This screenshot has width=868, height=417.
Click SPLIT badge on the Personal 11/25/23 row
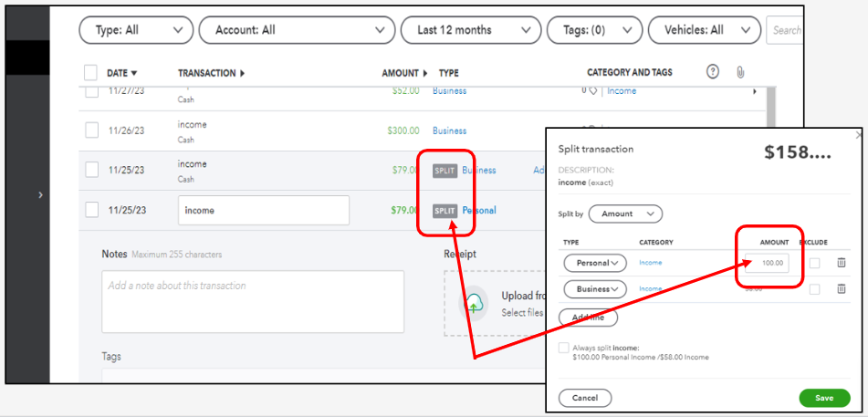(x=445, y=211)
